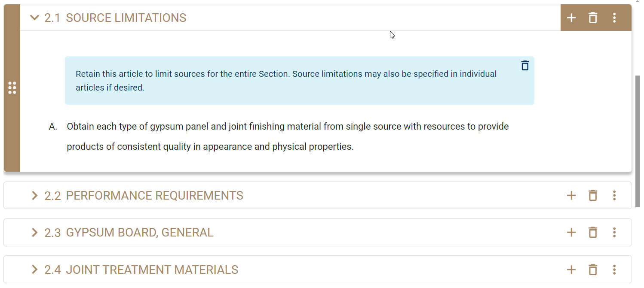
Task: Delete the 2.2 Performance Requirements article
Action: pos(593,196)
